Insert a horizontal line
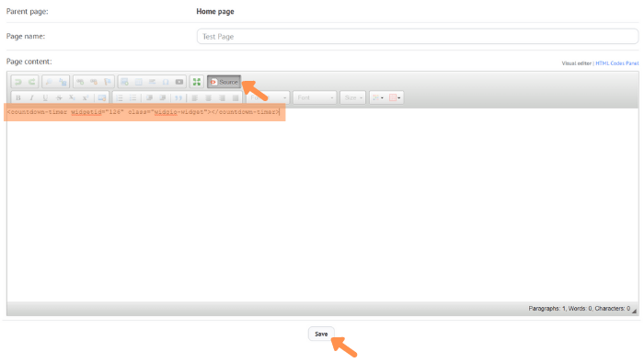Viewport: 644px width, 363px height. click(152, 82)
